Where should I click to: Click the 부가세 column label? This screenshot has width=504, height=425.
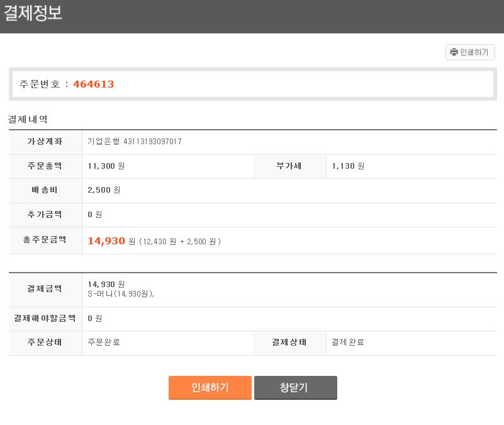tap(289, 166)
